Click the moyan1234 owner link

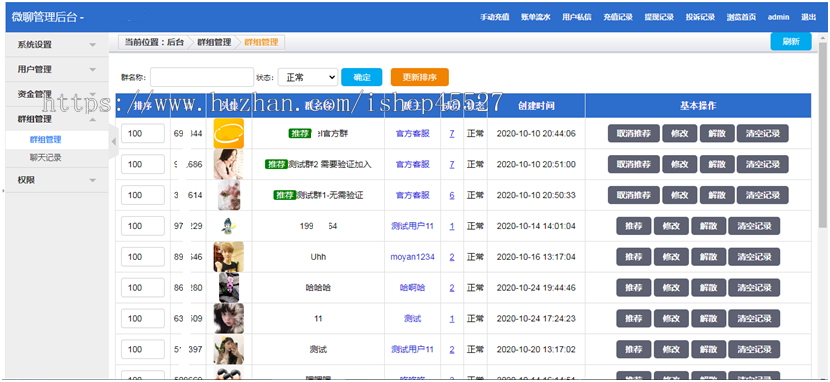[x=413, y=257]
